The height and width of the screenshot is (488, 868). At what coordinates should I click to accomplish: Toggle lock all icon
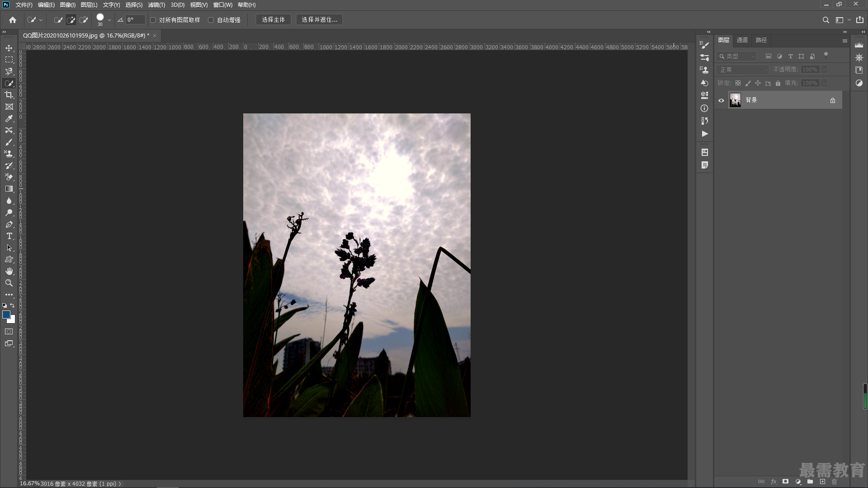click(x=778, y=83)
